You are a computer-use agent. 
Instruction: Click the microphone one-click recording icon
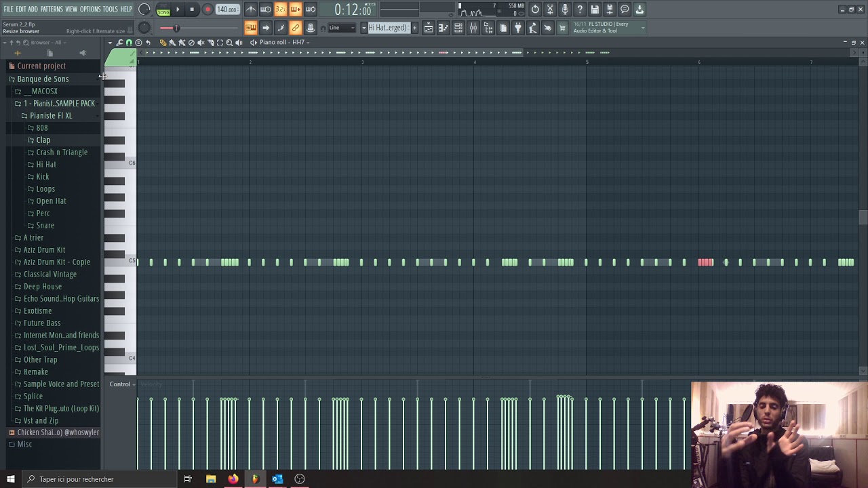click(565, 9)
